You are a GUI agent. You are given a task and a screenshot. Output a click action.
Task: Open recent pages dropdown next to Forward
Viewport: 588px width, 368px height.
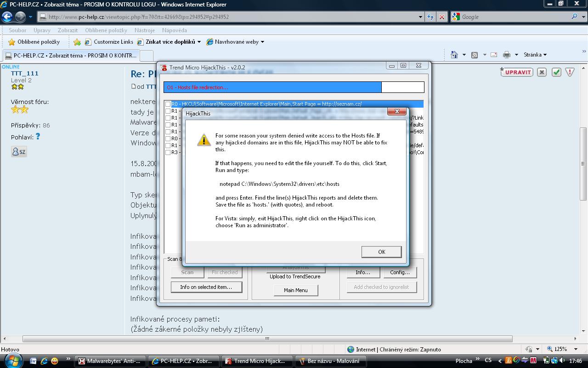tap(30, 17)
